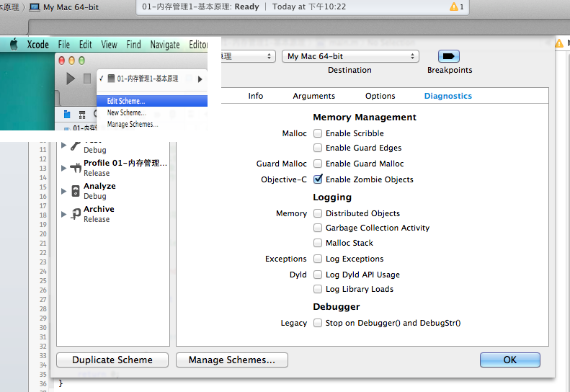
Task: Check Garbage Collection Activity
Action: [x=318, y=228]
